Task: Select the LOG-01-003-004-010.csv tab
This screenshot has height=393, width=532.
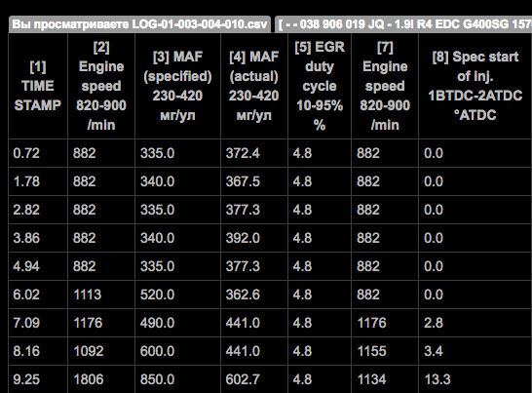Action: pos(139,24)
